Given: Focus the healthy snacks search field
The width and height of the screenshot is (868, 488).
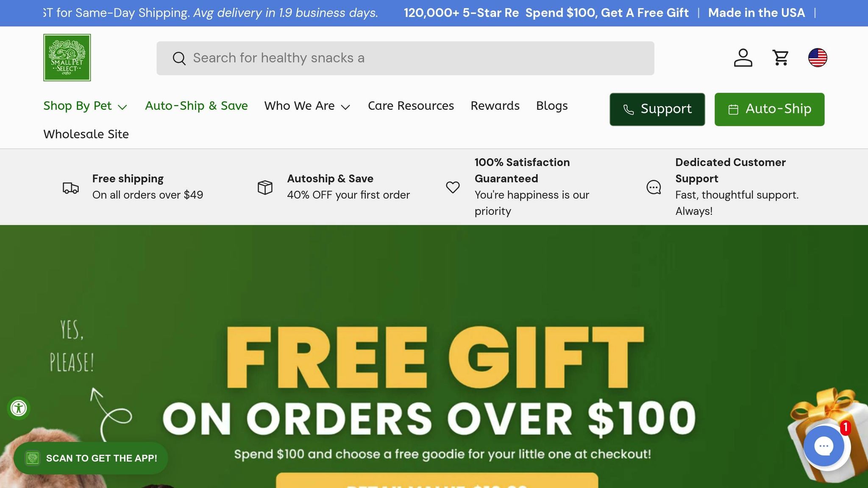Looking at the screenshot, I should click(405, 58).
